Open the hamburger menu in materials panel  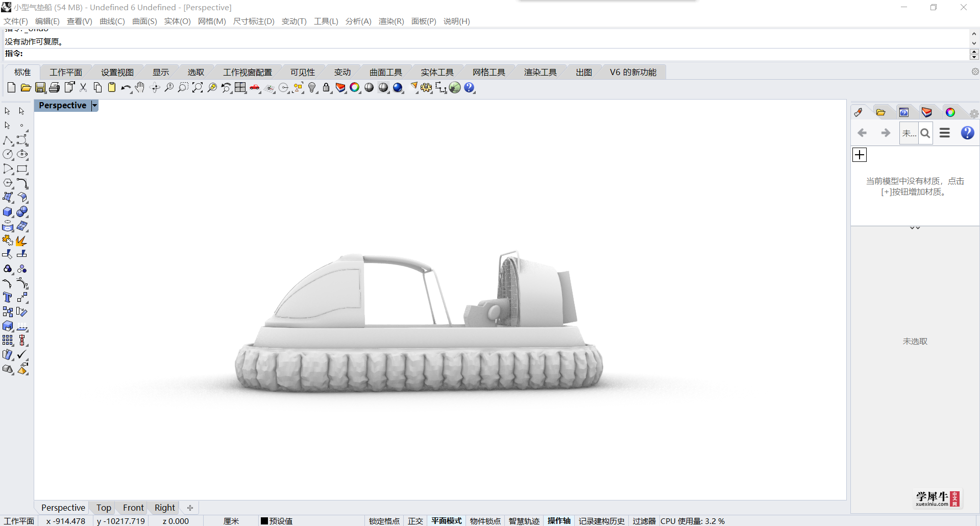(x=945, y=133)
